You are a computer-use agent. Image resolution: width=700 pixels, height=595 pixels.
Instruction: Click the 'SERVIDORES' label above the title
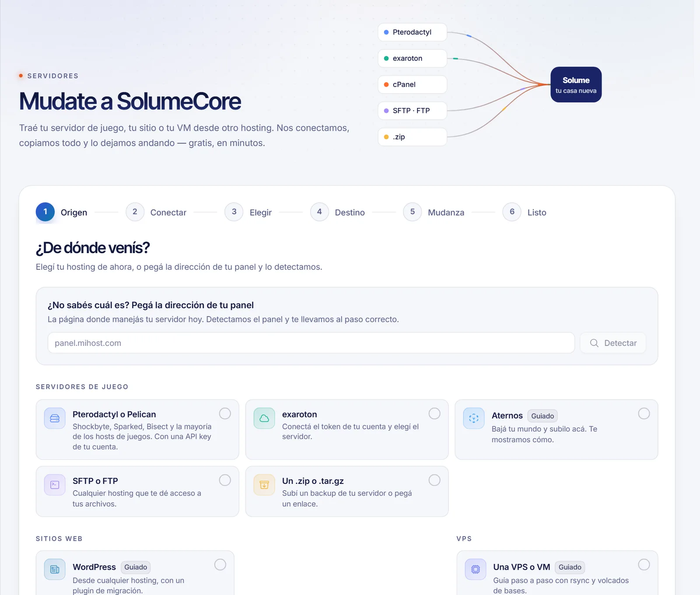pyautogui.click(x=53, y=76)
